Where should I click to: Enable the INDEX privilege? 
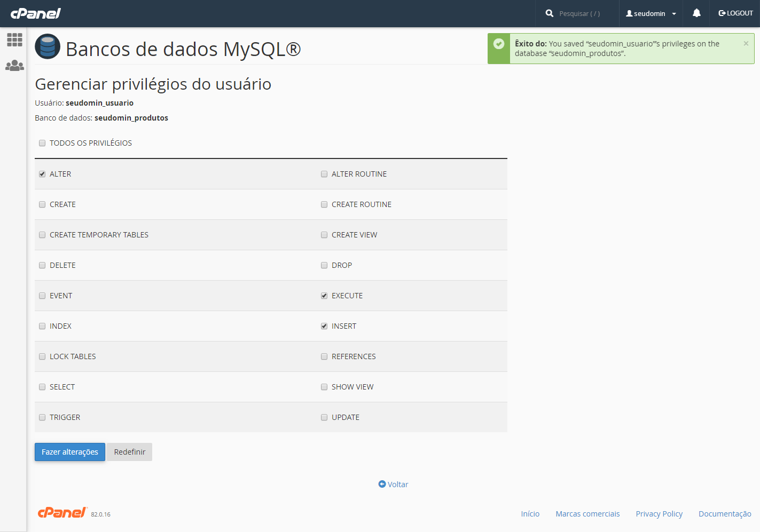click(x=42, y=326)
